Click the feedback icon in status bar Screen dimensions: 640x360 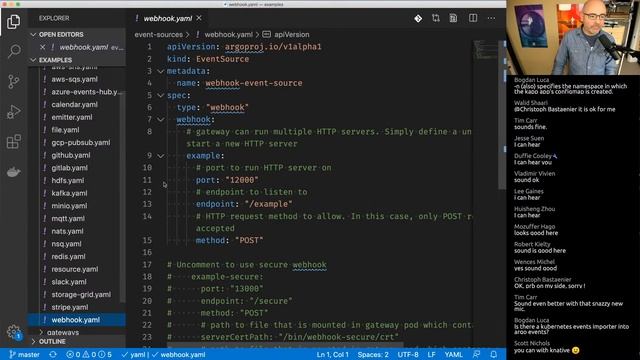[476, 354]
